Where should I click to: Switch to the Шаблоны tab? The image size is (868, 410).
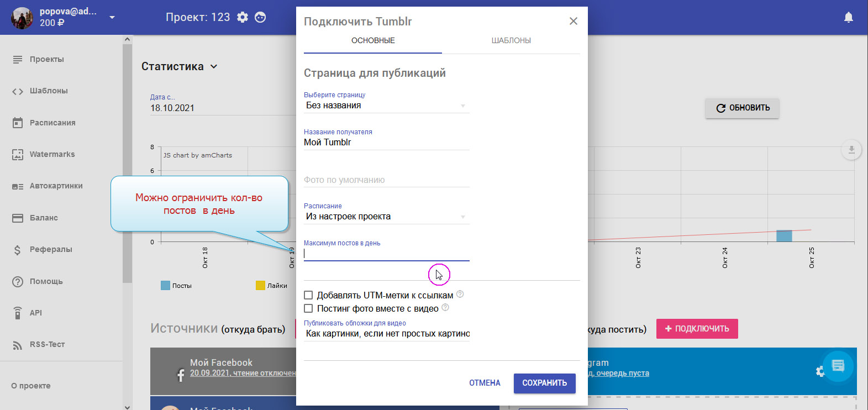[x=511, y=41]
